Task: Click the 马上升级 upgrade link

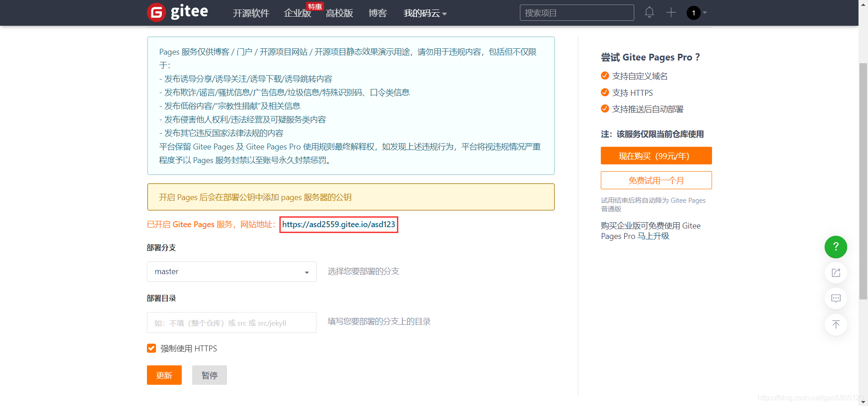Action: (x=653, y=236)
